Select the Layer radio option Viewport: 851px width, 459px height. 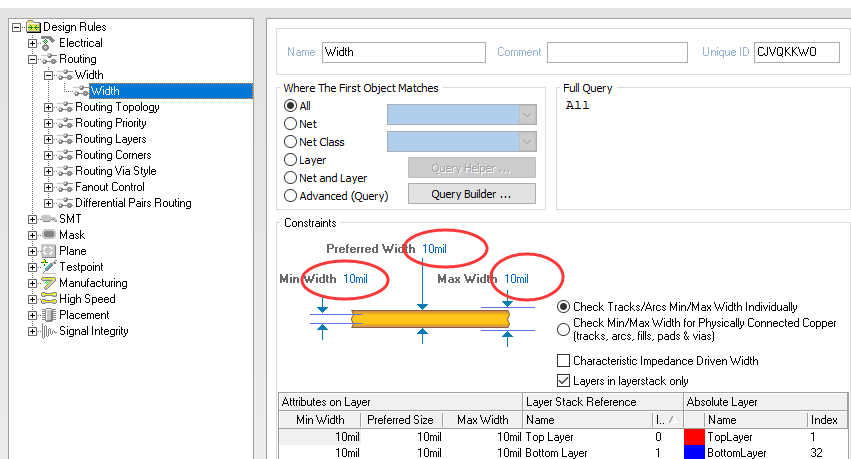(x=290, y=160)
